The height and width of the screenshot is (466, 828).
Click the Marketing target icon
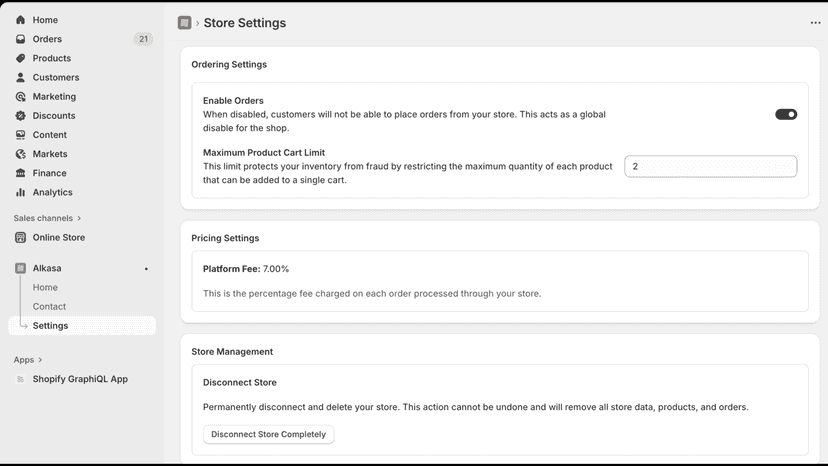point(21,97)
